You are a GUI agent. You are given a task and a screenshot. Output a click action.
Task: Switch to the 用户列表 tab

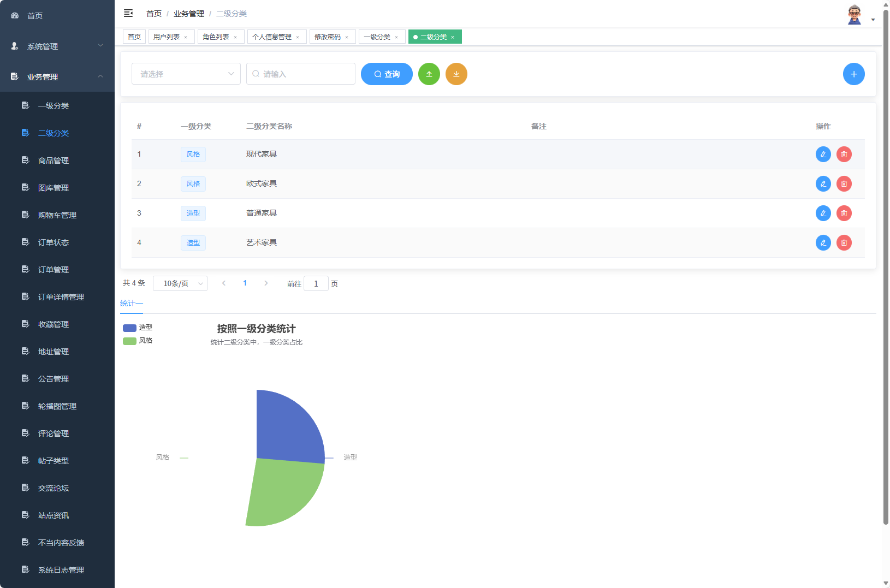tap(168, 36)
